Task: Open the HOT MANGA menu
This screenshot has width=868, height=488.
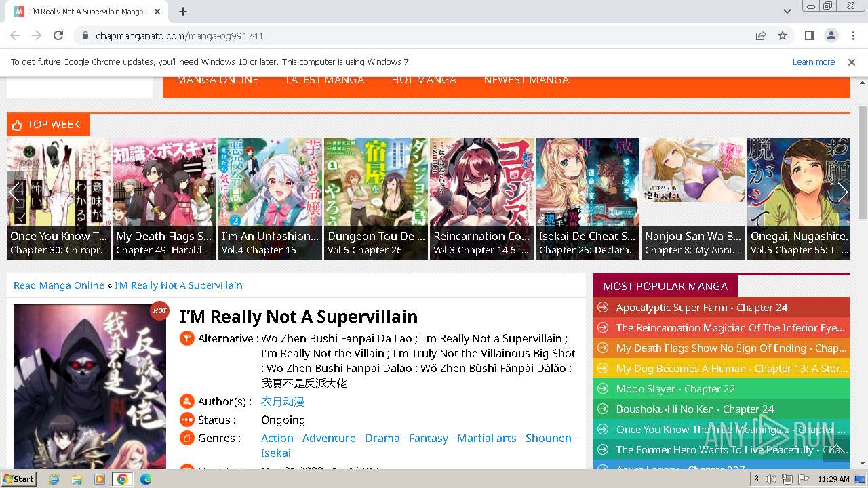Action: (x=424, y=80)
